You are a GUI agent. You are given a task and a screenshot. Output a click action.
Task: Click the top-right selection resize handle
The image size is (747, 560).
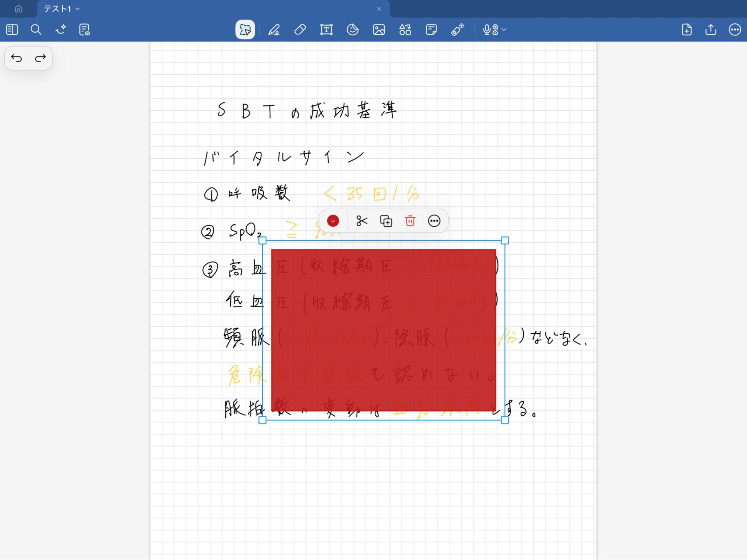[x=505, y=241]
